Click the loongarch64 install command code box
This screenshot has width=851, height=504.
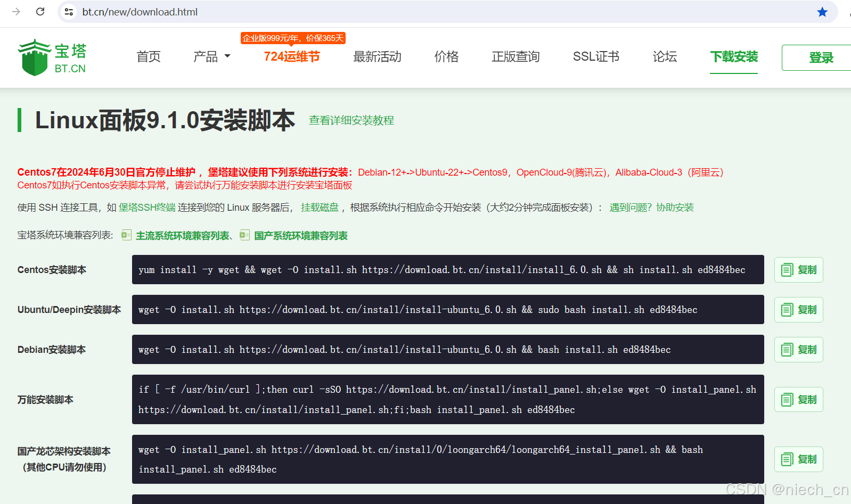[448, 459]
